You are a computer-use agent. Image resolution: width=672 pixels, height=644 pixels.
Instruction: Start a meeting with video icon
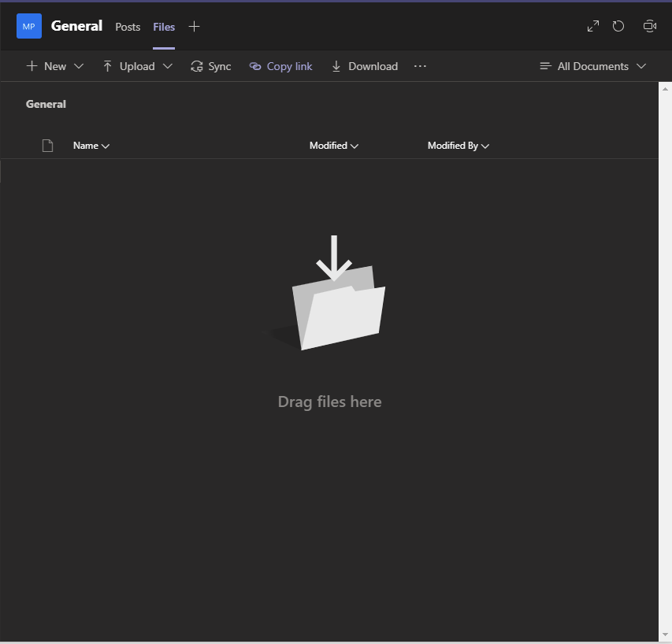[649, 26]
